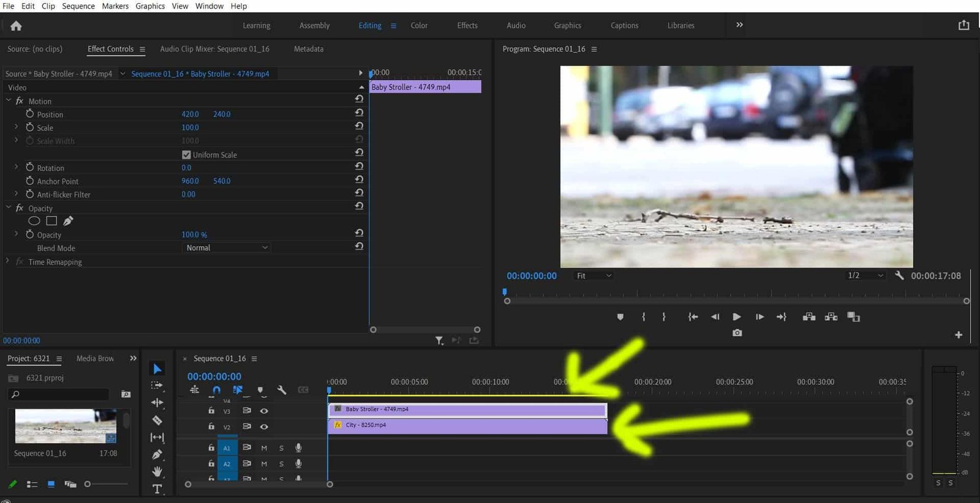This screenshot has width=980, height=503.
Task: Click Add Marker in Program monitor
Action: tap(620, 317)
